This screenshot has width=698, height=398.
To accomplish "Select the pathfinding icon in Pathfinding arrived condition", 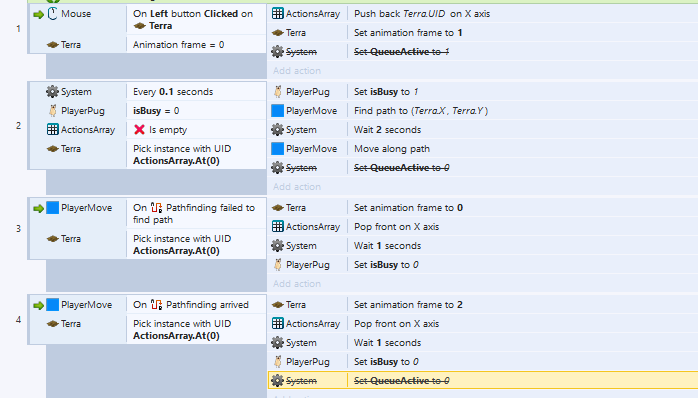I will coord(156,305).
